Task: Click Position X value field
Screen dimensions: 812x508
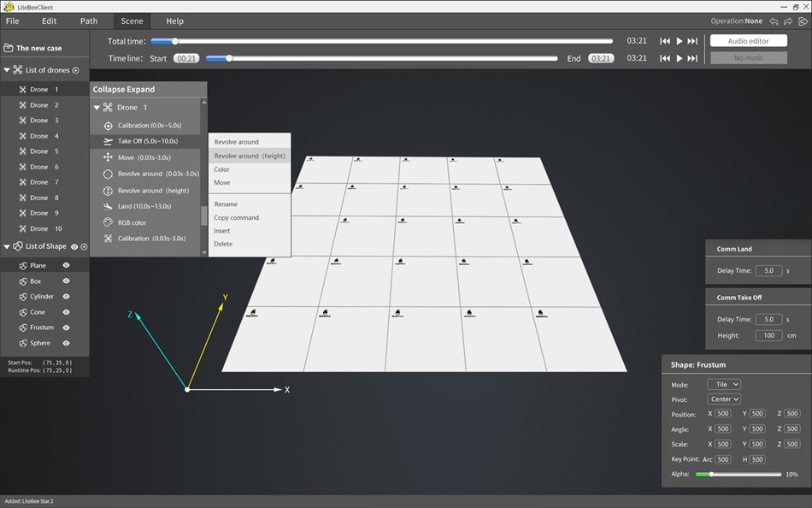Action: (723, 414)
